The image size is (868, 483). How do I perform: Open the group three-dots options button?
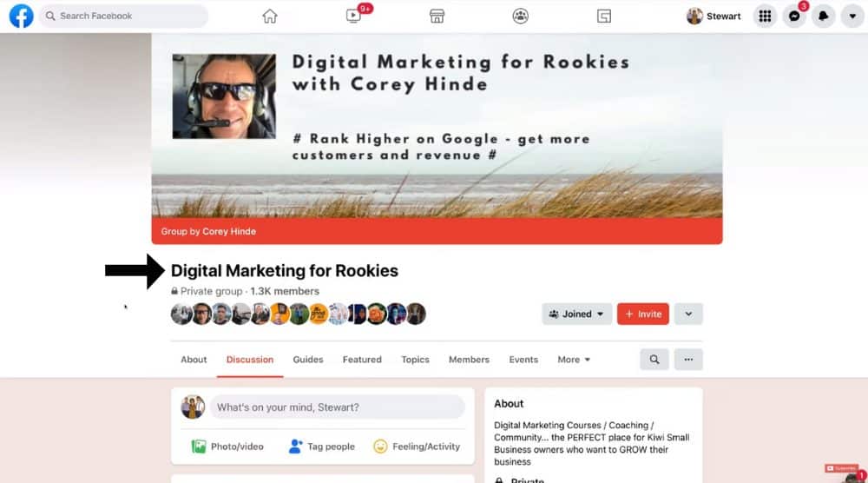(688, 360)
